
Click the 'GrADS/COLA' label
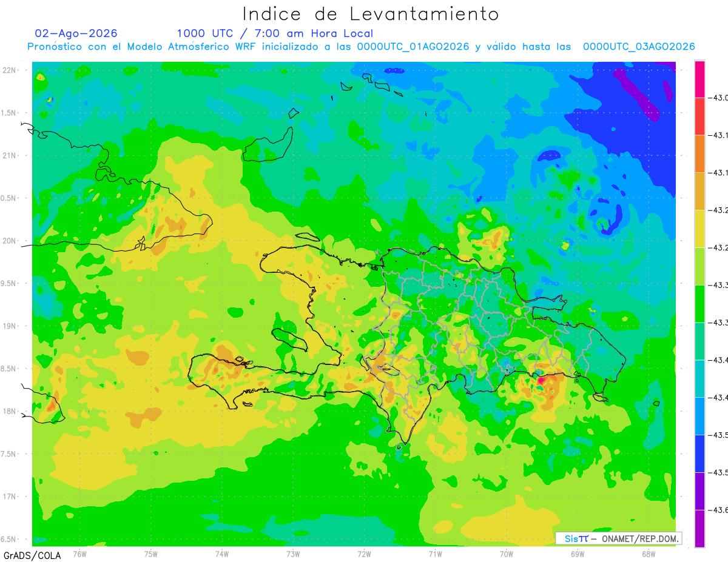pyautogui.click(x=32, y=555)
